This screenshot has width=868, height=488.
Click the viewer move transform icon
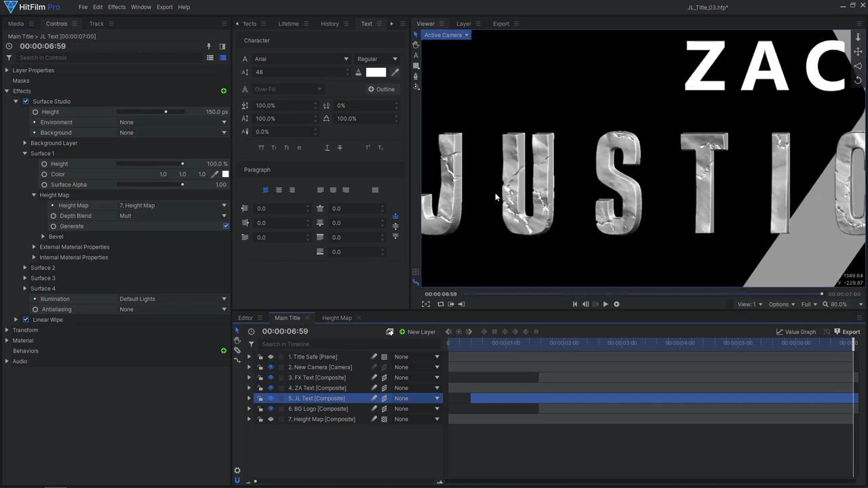[858, 52]
